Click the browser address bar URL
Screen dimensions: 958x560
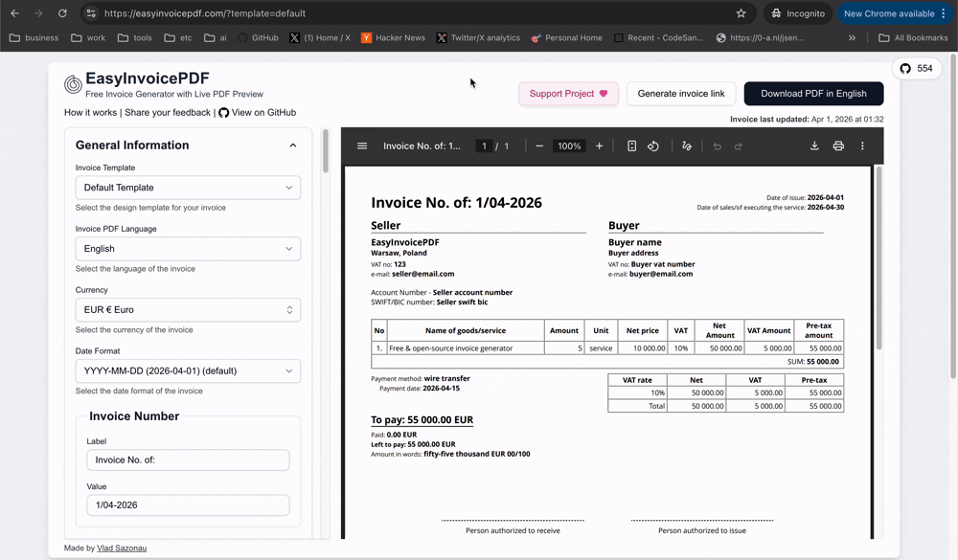pyautogui.click(x=205, y=13)
